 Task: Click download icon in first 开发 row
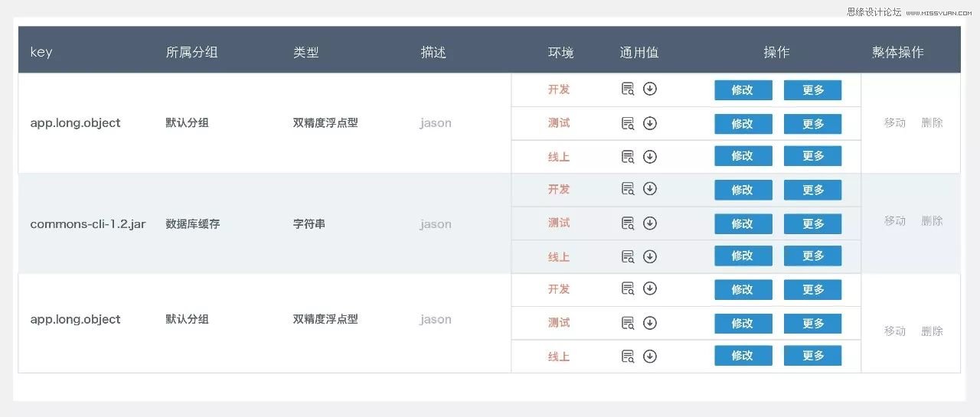[x=650, y=89]
